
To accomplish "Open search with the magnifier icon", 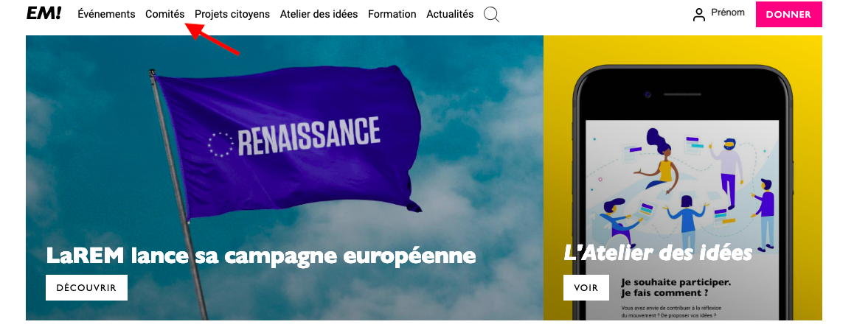I will [x=491, y=15].
